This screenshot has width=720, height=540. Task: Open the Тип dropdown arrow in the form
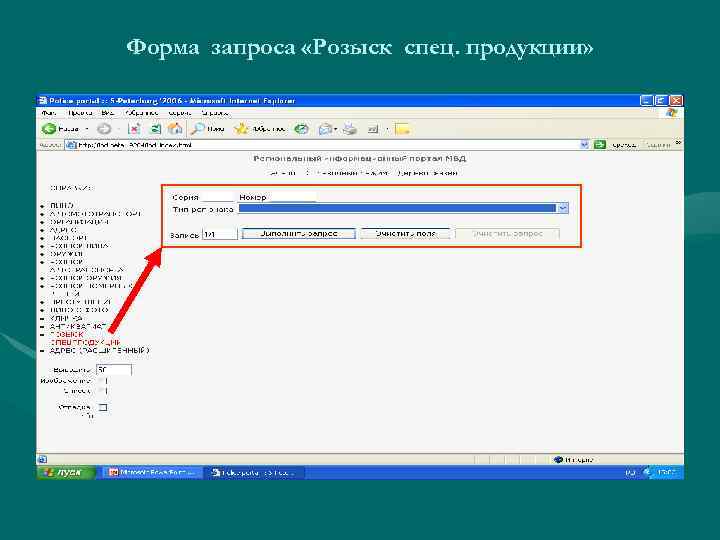coord(563,208)
